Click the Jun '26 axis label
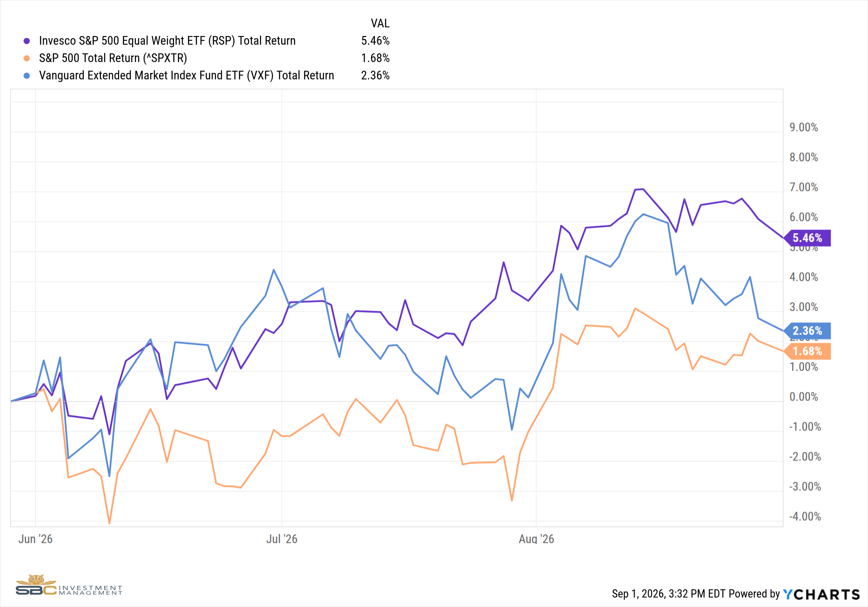 click(35, 539)
